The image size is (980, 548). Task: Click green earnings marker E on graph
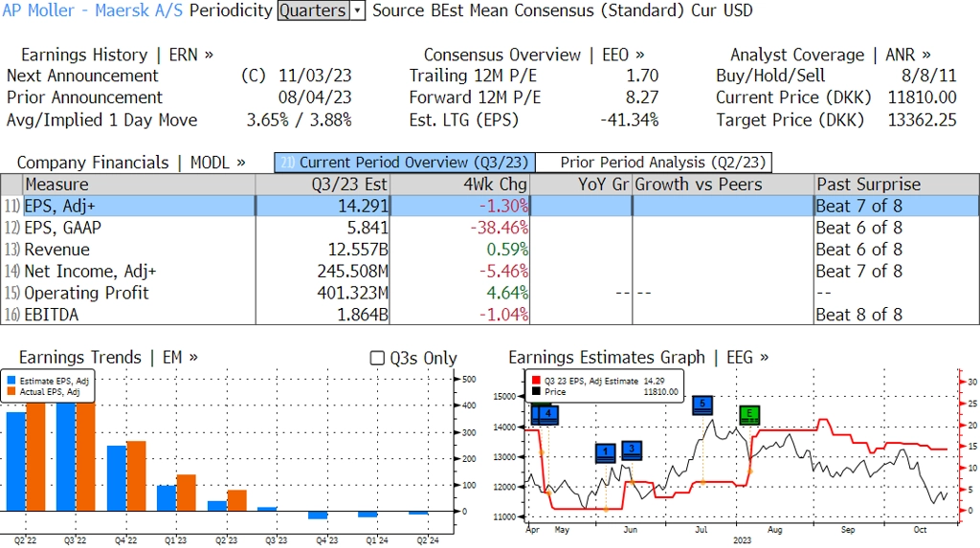pyautogui.click(x=749, y=414)
